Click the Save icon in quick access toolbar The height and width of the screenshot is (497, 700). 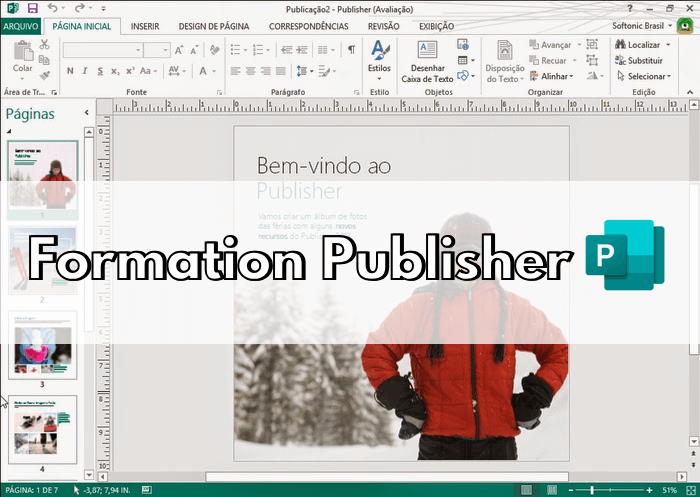pyautogui.click(x=31, y=8)
